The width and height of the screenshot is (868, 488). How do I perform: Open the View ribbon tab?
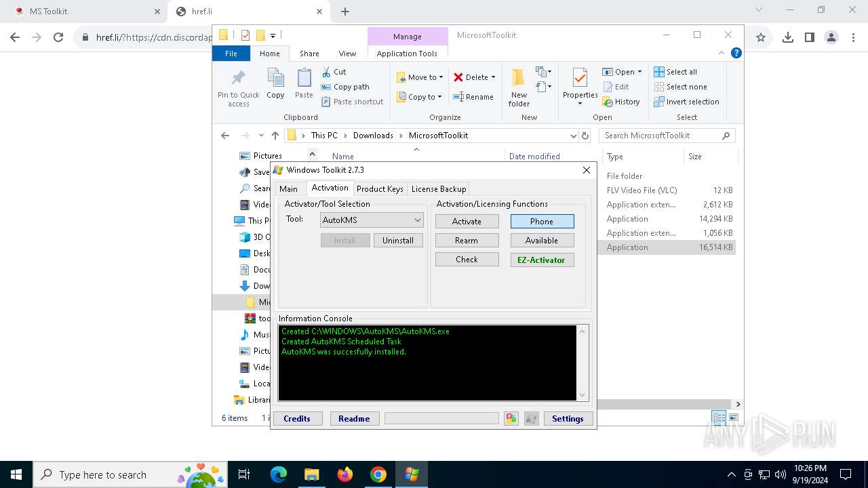(x=347, y=54)
